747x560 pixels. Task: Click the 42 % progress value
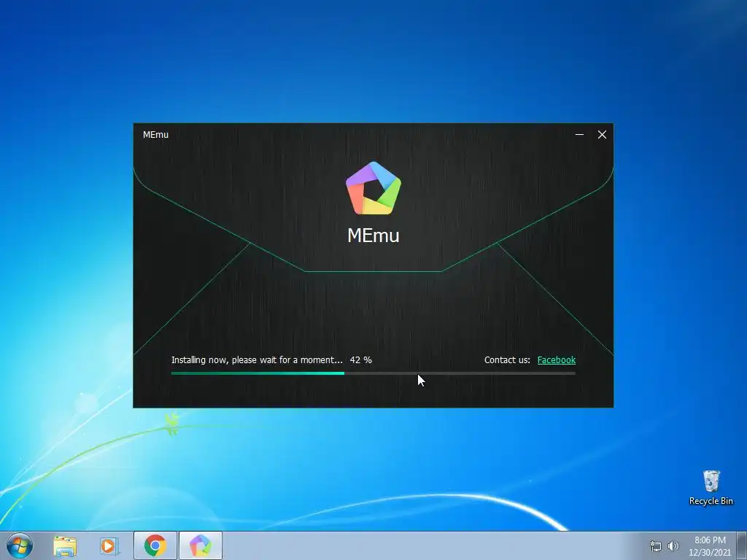(360, 360)
